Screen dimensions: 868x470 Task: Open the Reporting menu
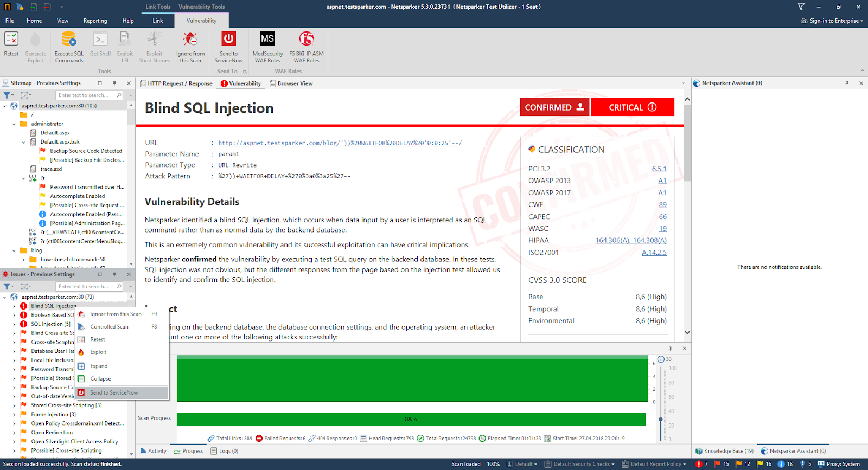pyautogui.click(x=95, y=21)
